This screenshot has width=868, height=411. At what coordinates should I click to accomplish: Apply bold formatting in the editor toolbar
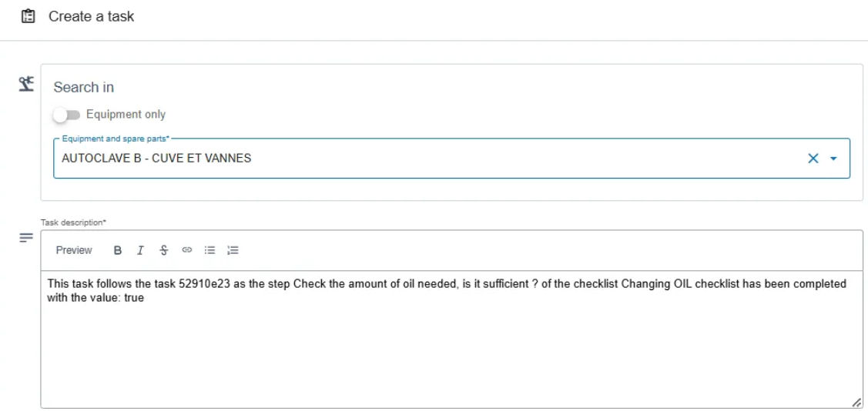click(x=117, y=251)
